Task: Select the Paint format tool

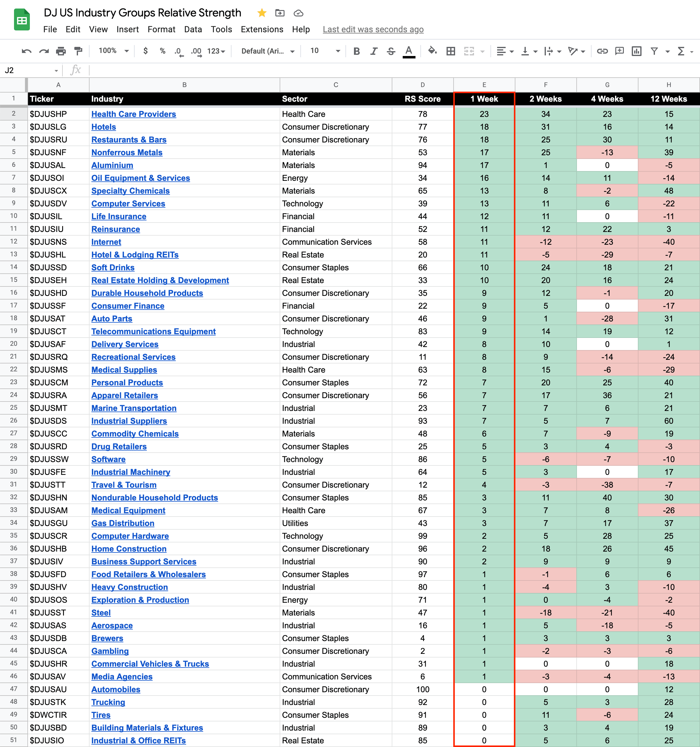Action: (78, 51)
